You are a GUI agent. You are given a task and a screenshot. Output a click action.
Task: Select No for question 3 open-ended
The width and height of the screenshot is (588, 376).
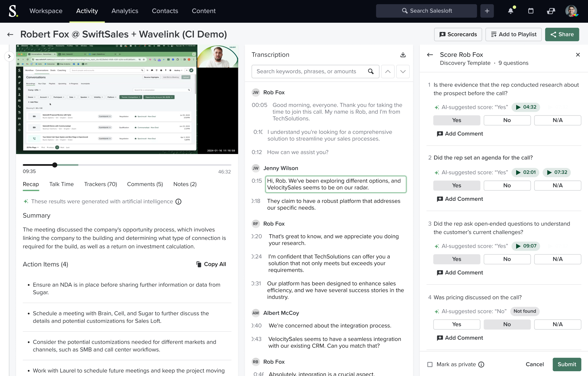click(507, 259)
